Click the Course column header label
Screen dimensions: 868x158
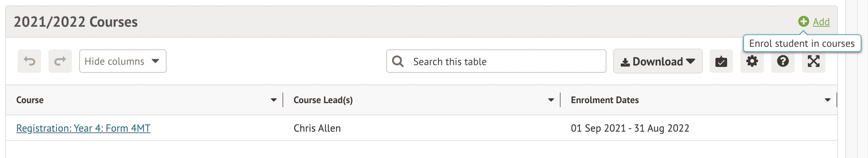pyautogui.click(x=30, y=100)
